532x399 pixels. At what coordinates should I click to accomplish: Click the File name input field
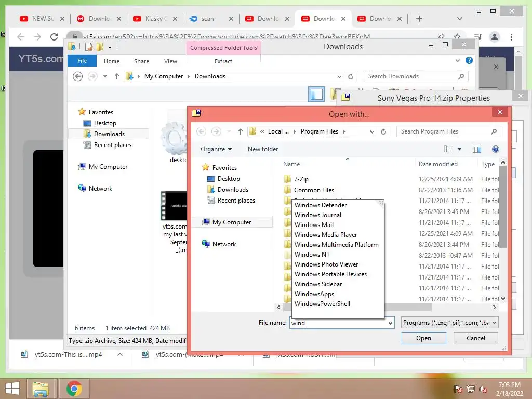pos(338,323)
